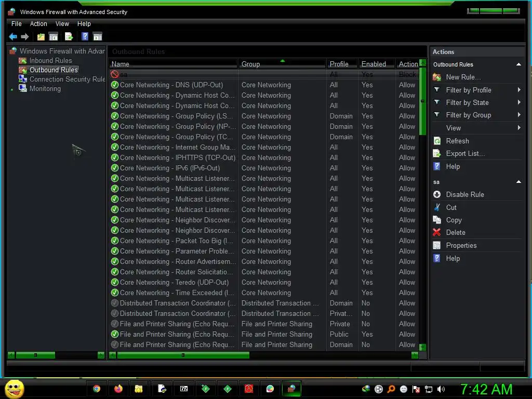
Task: Click the red X Delete icon
Action: coord(437,232)
